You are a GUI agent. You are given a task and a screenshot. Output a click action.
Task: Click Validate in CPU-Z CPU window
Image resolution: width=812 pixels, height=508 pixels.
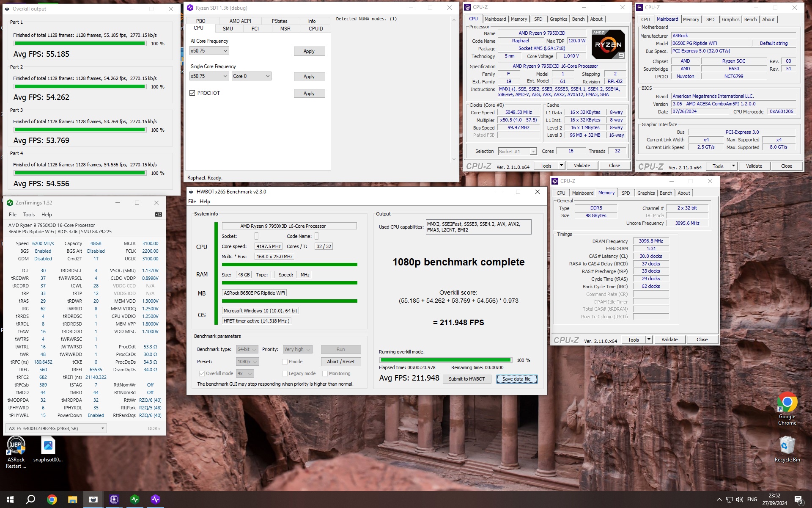(582, 166)
